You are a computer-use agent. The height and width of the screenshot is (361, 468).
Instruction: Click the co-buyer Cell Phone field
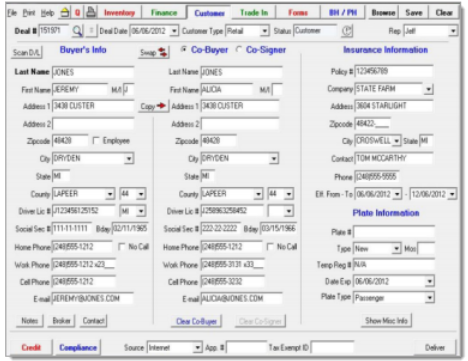click(232, 281)
